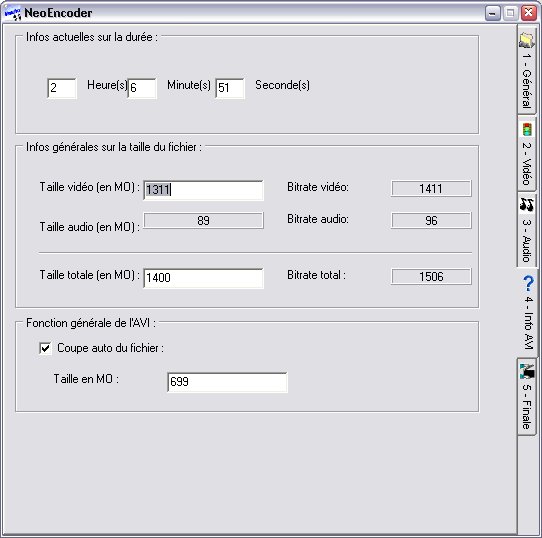Click the Bitrate vidéo value box
Screen dimensions: 542x538
431,189
